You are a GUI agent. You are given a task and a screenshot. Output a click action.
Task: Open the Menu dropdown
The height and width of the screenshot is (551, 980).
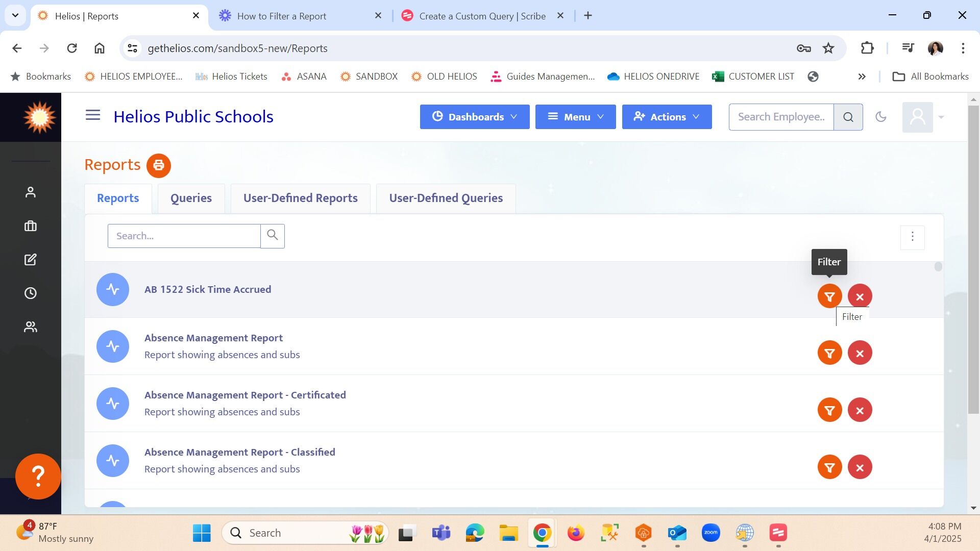coord(575,117)
